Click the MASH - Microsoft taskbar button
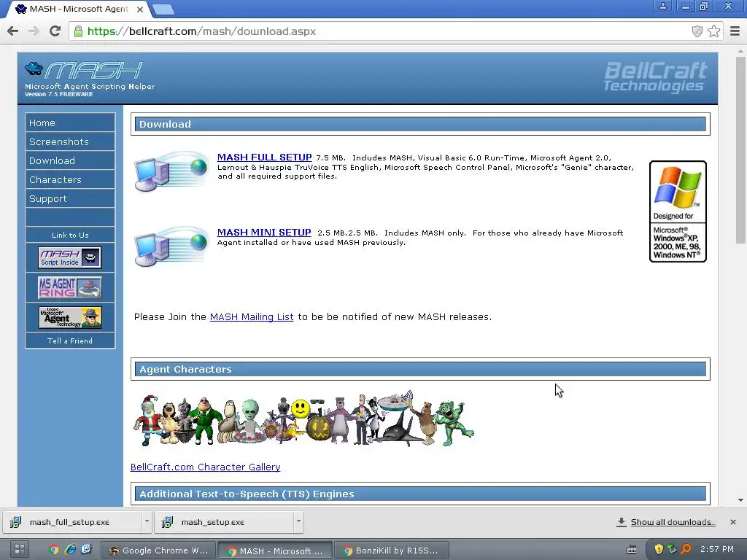The width and height of the screenshot is (747, 560). pos(275,551)
